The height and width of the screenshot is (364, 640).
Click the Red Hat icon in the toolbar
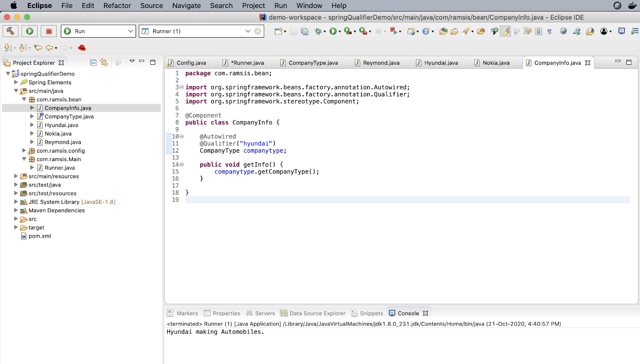tap(82, 48)
